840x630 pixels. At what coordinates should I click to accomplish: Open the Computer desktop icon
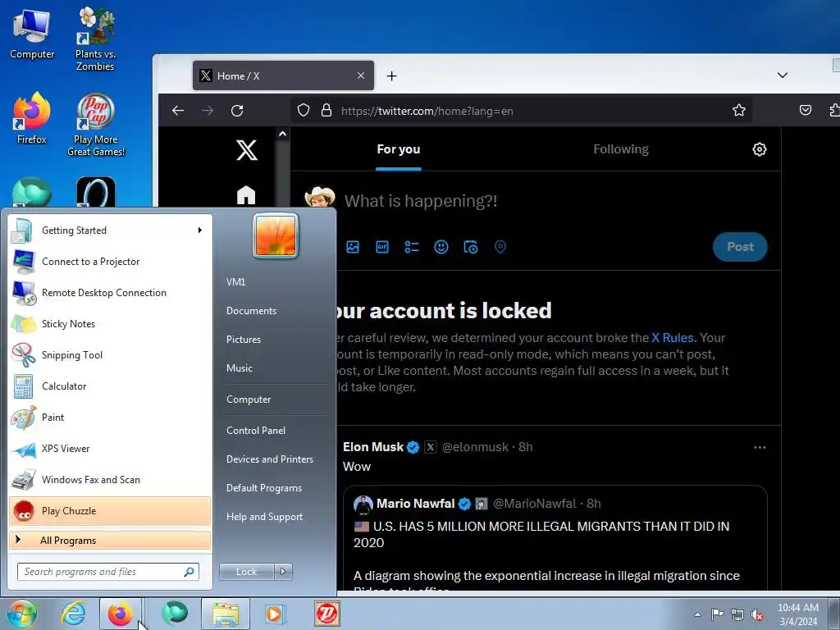32,34
